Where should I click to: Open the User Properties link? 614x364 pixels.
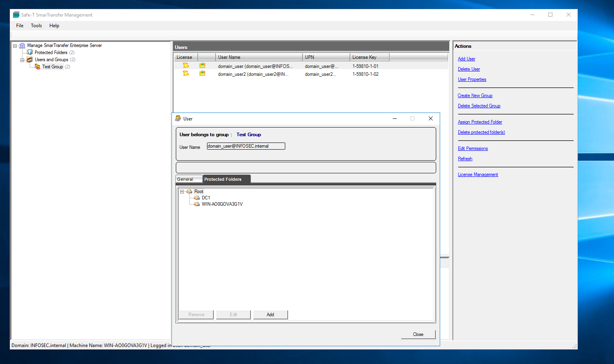pyautogui.click(x=472, y=79)
